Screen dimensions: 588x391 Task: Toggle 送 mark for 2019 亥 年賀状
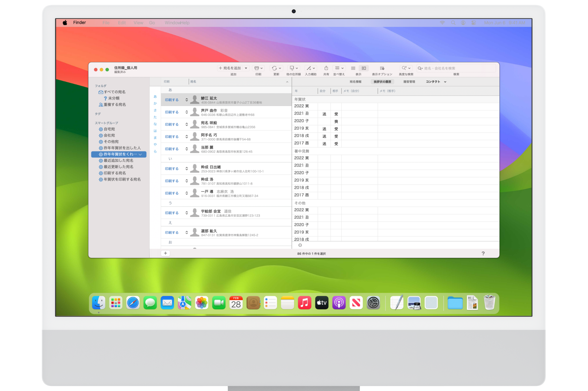point(324,129)
